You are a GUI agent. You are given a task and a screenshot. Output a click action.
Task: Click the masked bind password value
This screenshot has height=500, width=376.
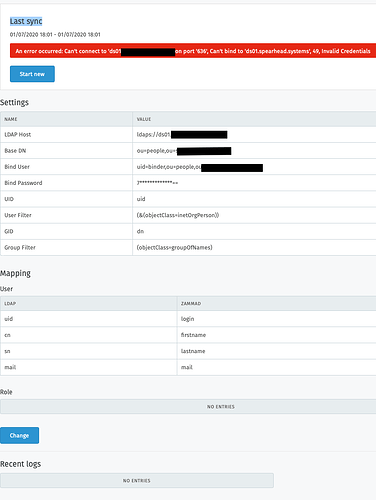(x=157, y=183)
